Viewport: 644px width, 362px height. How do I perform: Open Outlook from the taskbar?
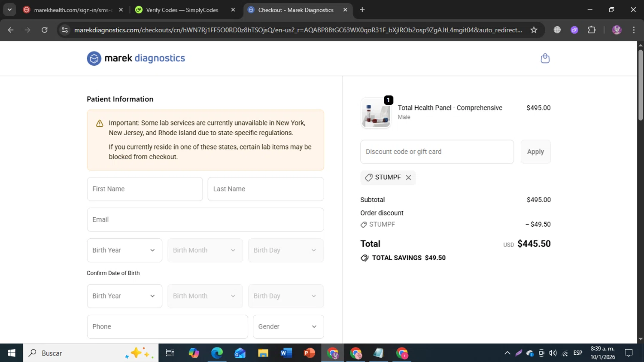pos(240,353)
